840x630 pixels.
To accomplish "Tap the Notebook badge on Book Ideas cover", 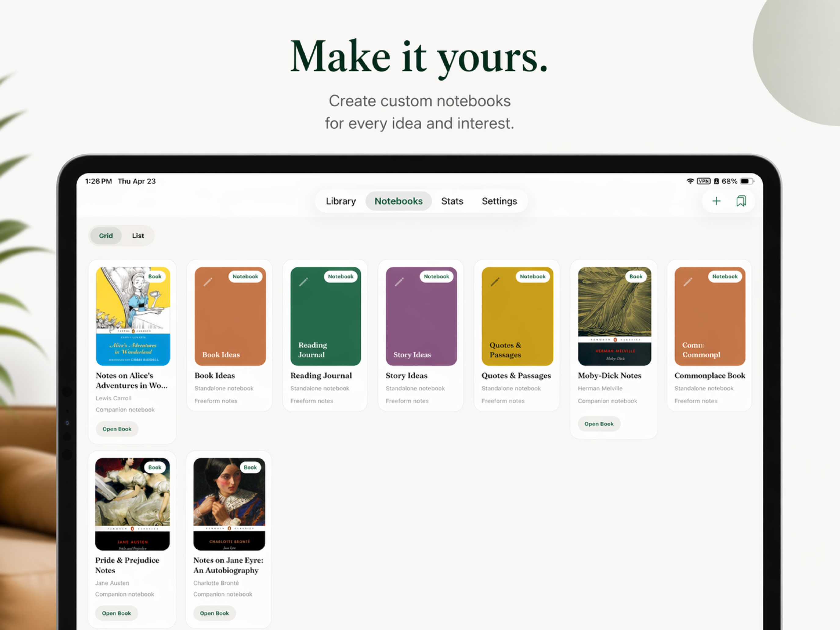I will 245,277.
